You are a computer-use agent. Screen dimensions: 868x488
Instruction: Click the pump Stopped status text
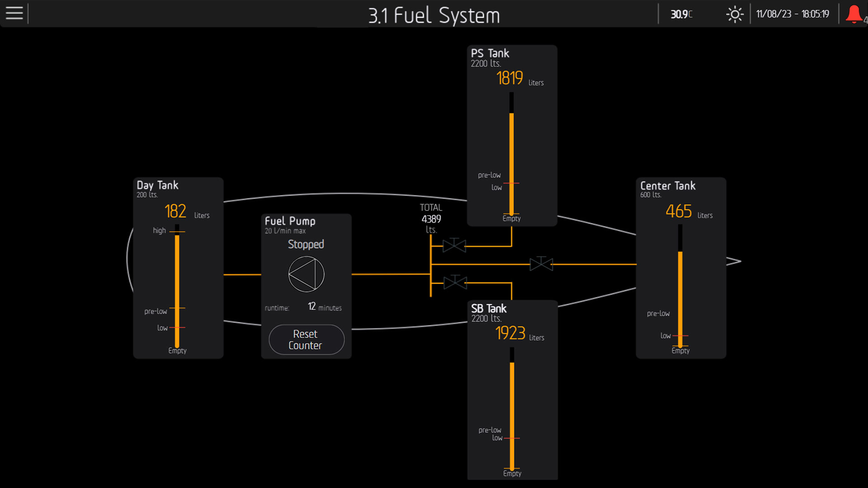pos(306,244)
